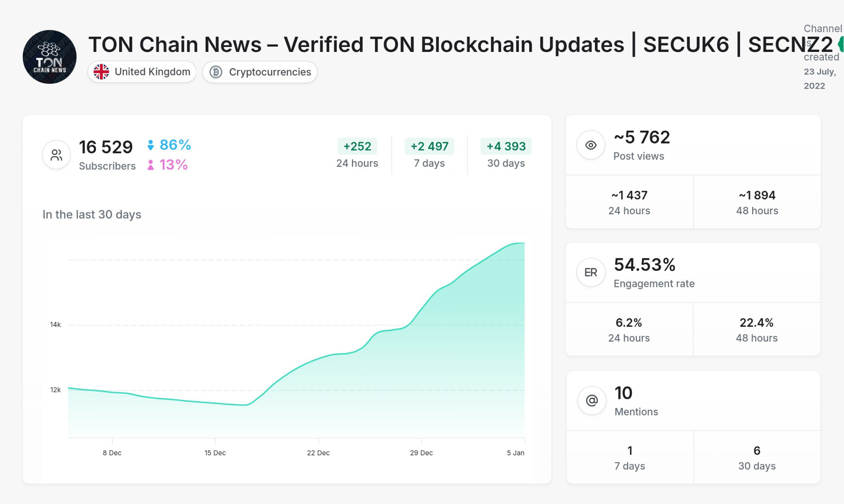The height and width of the screenshot is (504, 844).
Task: Open the 16 529 subscribers count
Action: click(106, 147)
